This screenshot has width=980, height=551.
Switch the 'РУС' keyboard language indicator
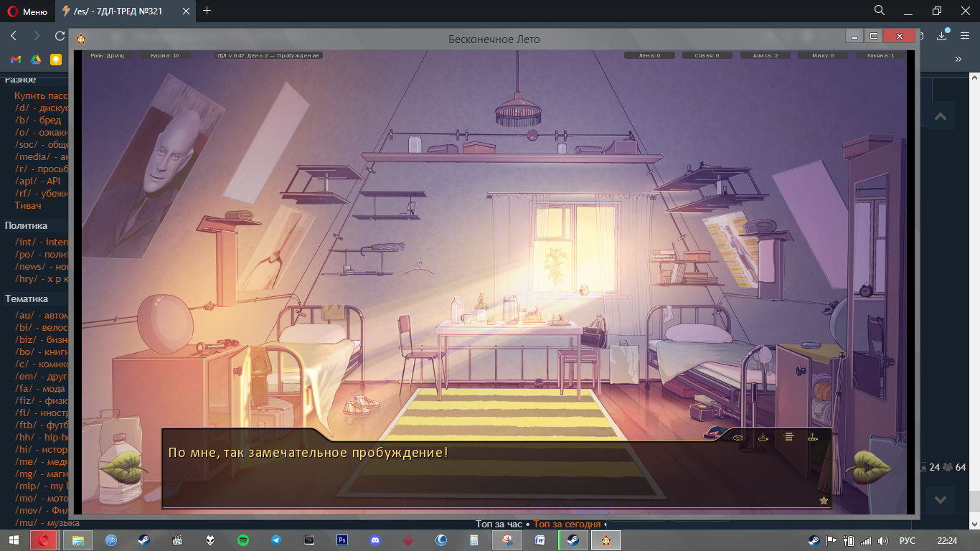[908, 540]
